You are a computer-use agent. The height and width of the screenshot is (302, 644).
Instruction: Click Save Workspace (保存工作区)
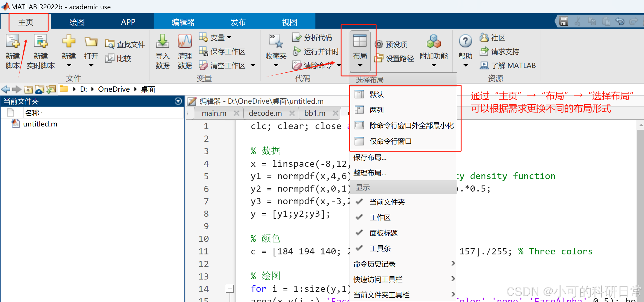222,51
